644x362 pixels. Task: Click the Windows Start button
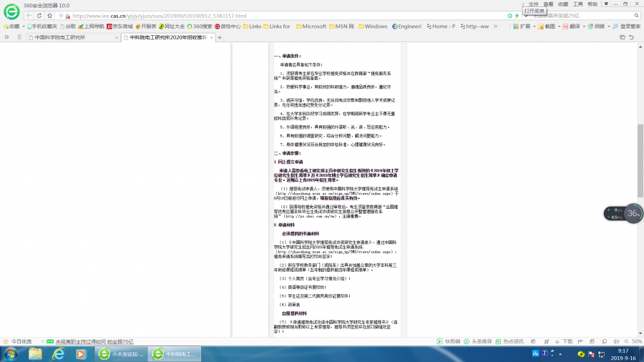pyautogui.click(x=12, y=354)
